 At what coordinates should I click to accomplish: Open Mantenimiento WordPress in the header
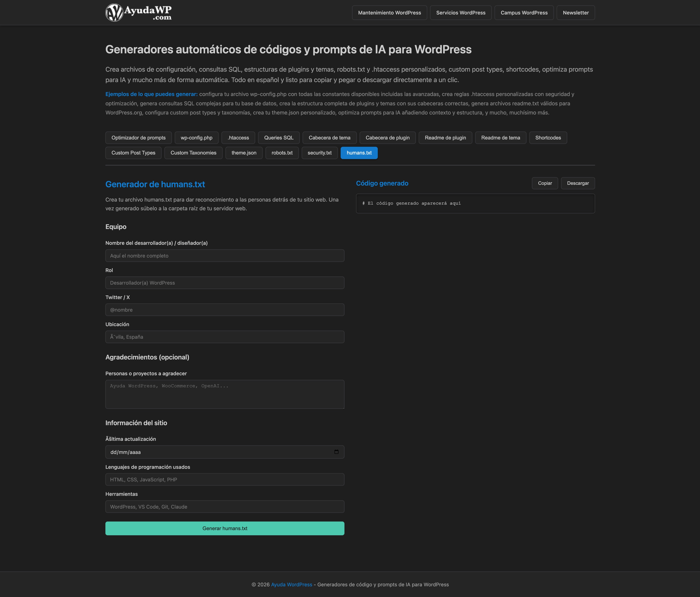pos(389,13)
